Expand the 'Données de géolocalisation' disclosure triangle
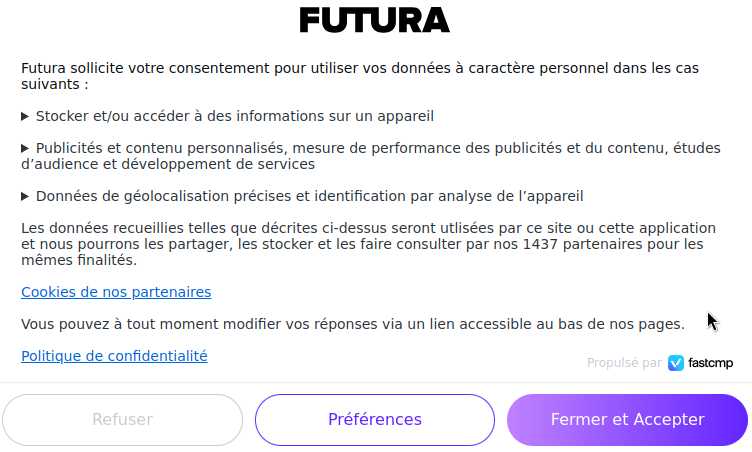 [25, 196]
